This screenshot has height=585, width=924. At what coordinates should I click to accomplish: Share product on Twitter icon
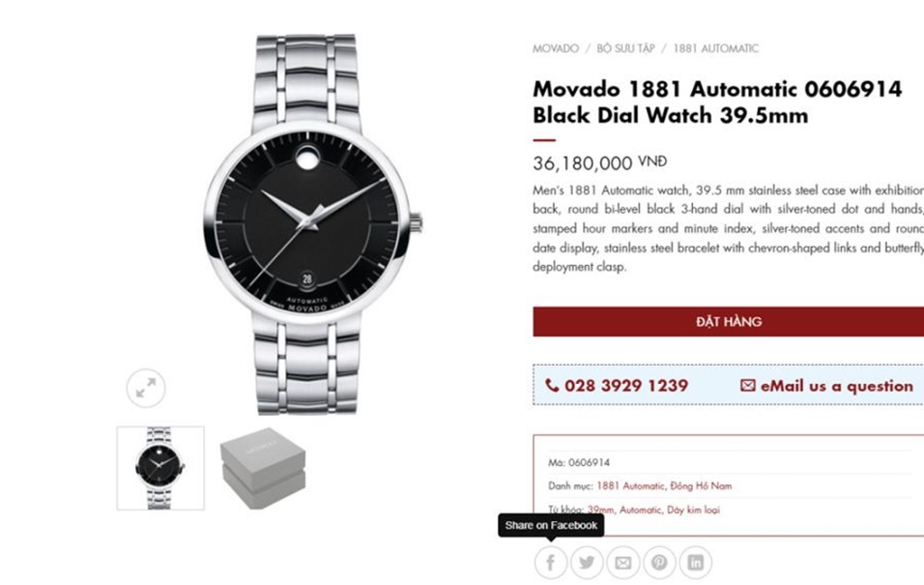587,563
